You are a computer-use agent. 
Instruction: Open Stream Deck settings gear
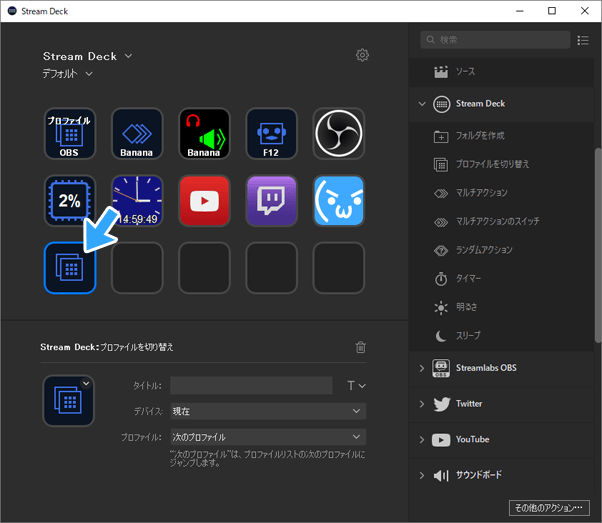point(362,55)
